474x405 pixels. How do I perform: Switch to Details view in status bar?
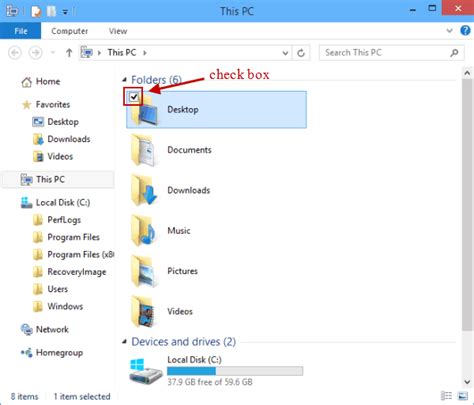pos(446,396)
